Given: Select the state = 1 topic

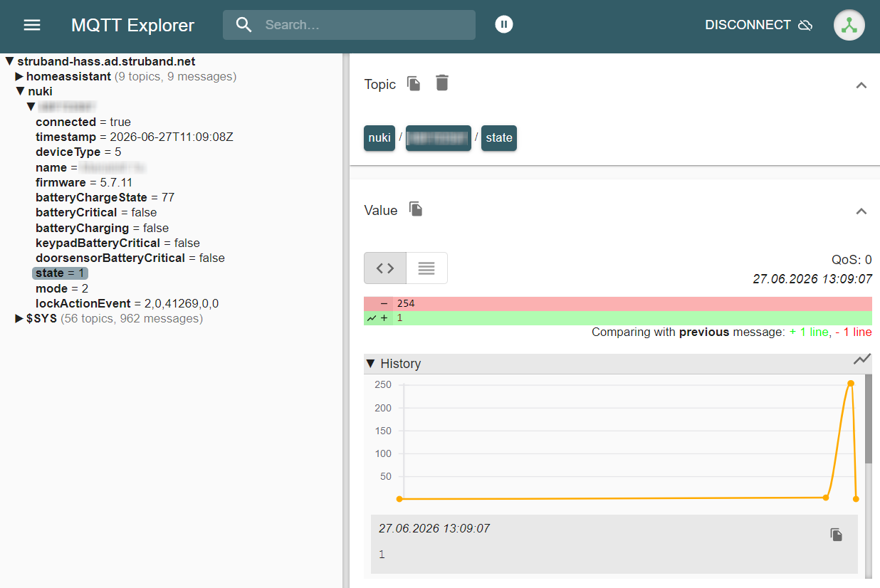Looking at the screenshot, I should (61, 273).
